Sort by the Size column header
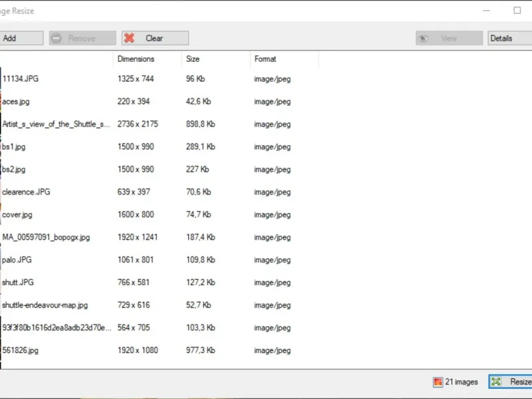Screen dimensions: 532x399 pos(215,59)
